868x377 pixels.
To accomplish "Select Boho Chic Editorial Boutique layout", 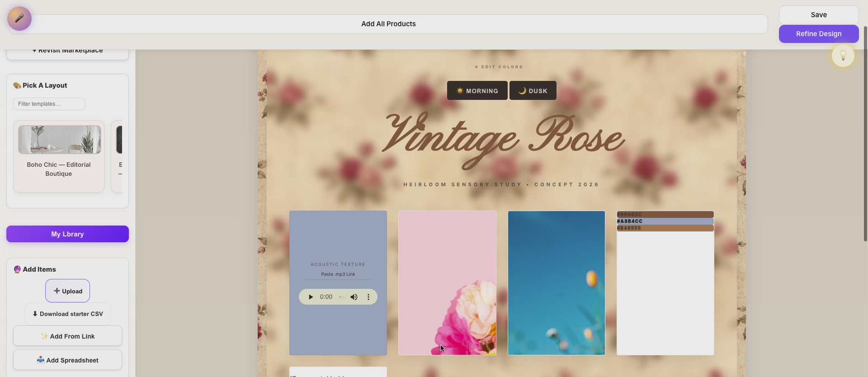I will 59,156.
